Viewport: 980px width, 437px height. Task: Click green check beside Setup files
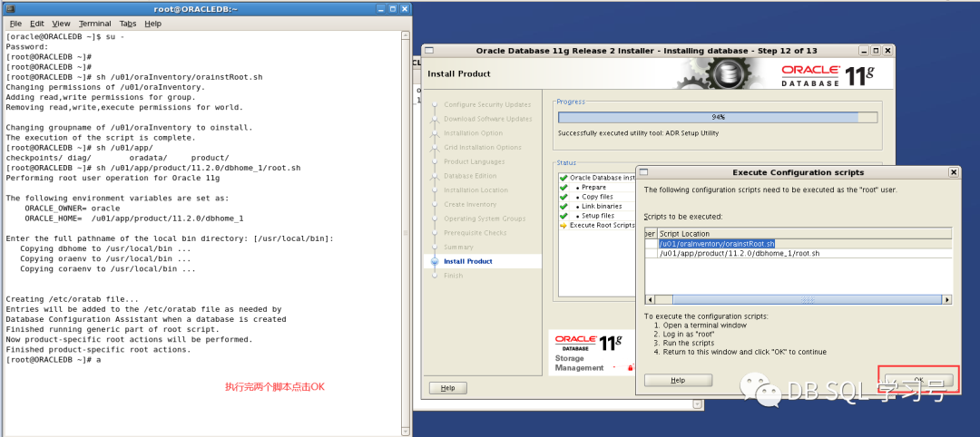tap(563, 216)
